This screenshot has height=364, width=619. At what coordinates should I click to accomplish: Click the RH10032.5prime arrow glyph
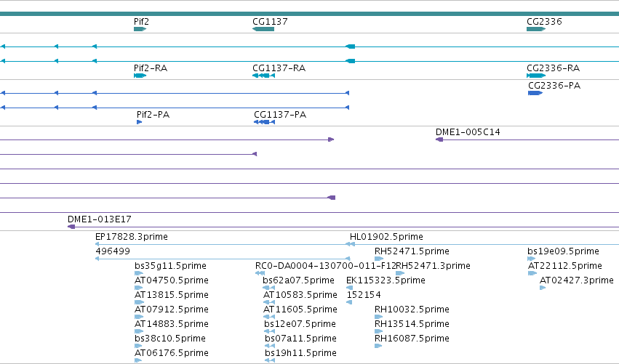pos(378,317)
